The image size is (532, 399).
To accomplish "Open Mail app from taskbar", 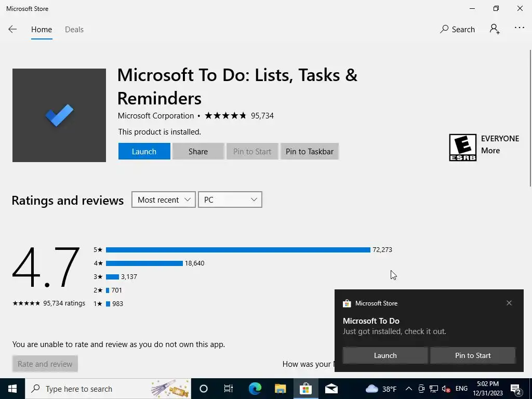I will point(331,389).
